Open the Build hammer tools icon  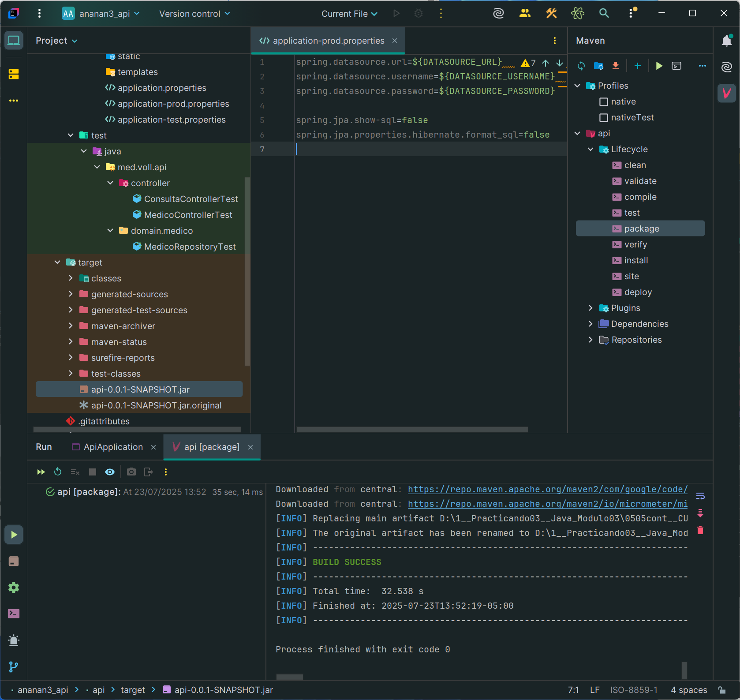551,14
